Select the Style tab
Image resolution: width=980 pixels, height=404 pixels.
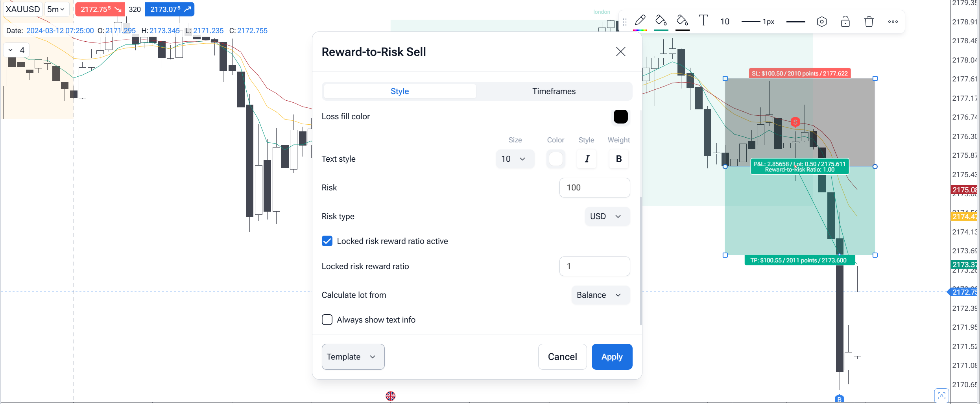400,91
